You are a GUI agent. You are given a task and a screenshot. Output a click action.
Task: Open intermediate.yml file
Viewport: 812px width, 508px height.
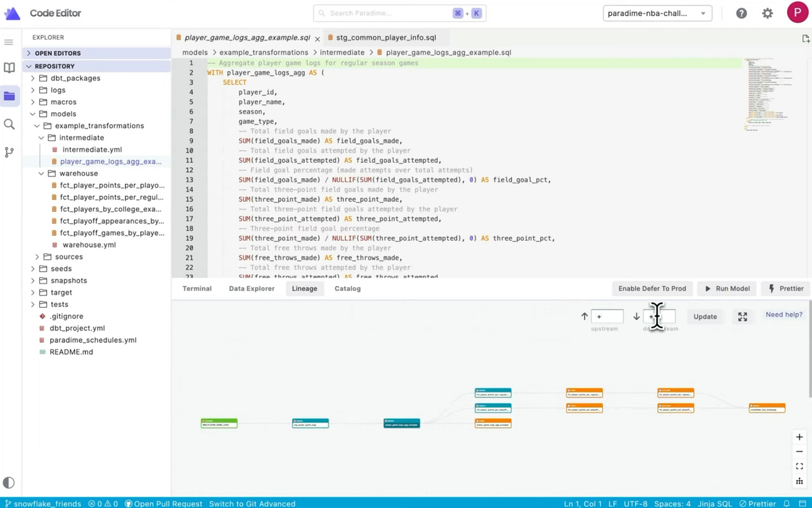coord(92,149)
